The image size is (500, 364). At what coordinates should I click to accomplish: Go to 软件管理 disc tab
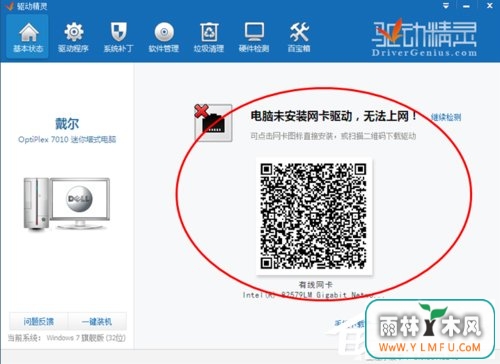tap(164, 37)
